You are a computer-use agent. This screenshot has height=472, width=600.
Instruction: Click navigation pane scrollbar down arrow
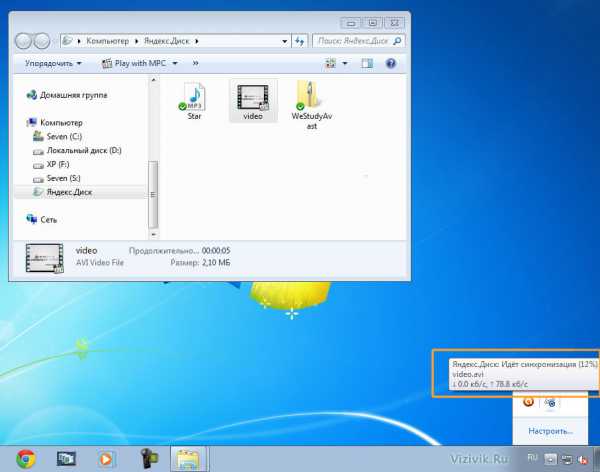(153, 234)
